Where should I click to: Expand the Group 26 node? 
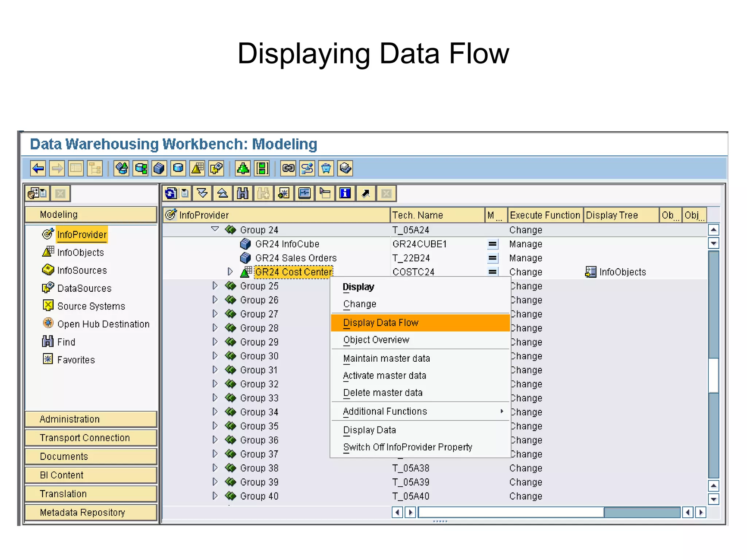[x=215, y=300]
